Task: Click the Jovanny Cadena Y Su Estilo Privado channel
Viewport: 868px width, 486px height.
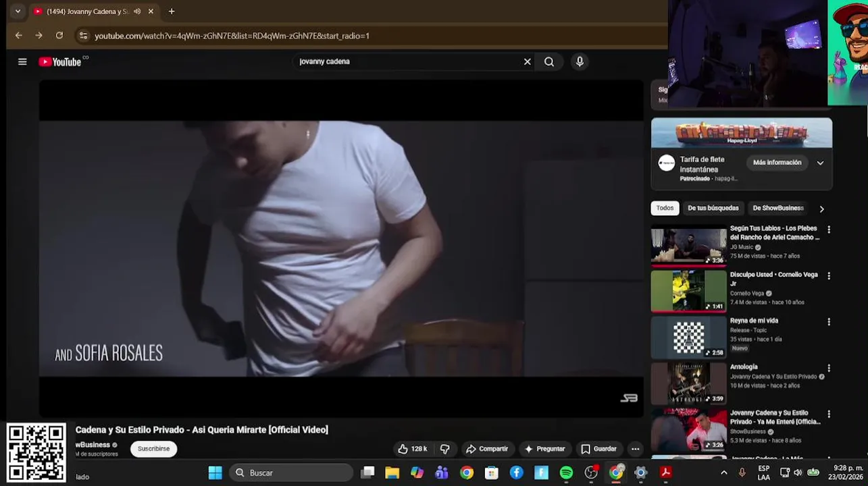Action: pos(773,377)
